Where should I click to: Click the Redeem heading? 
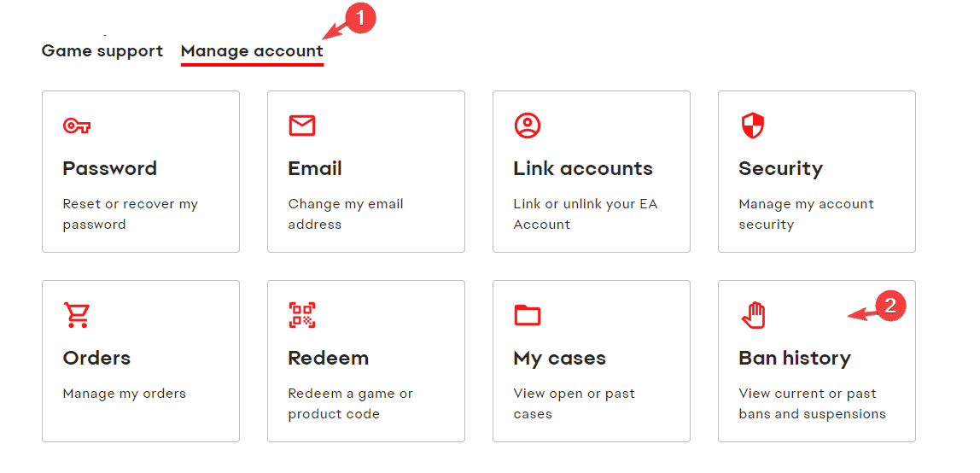pos(328,358)
